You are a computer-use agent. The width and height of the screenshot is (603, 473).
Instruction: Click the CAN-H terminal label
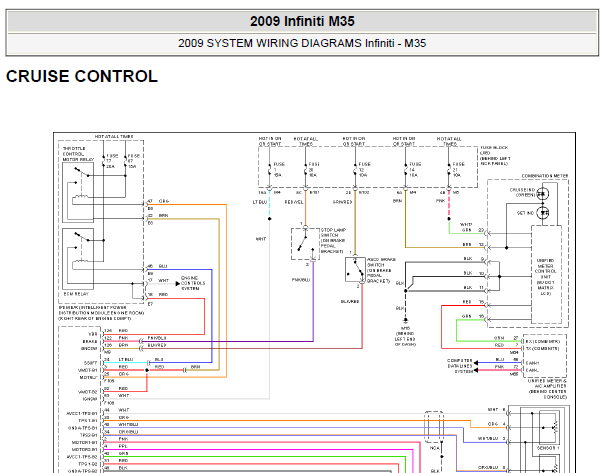point(532,363)
